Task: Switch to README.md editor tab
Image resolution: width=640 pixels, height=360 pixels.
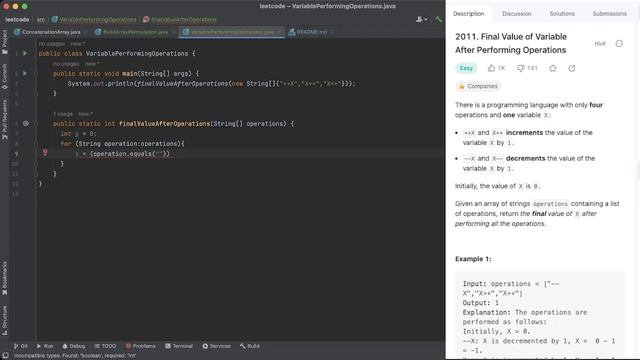Action: [311, 32]
